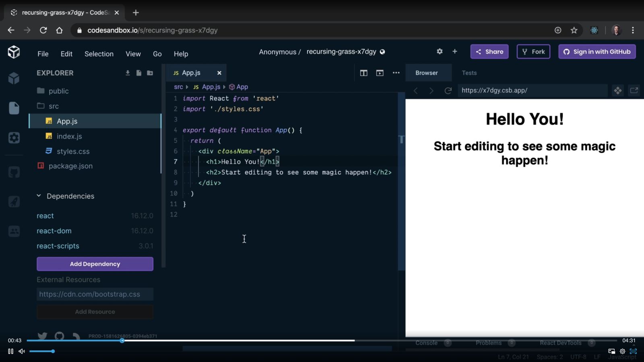Open the Project Info sidebar icon
This screenshot has width=644, height=362.
[14, 78]
